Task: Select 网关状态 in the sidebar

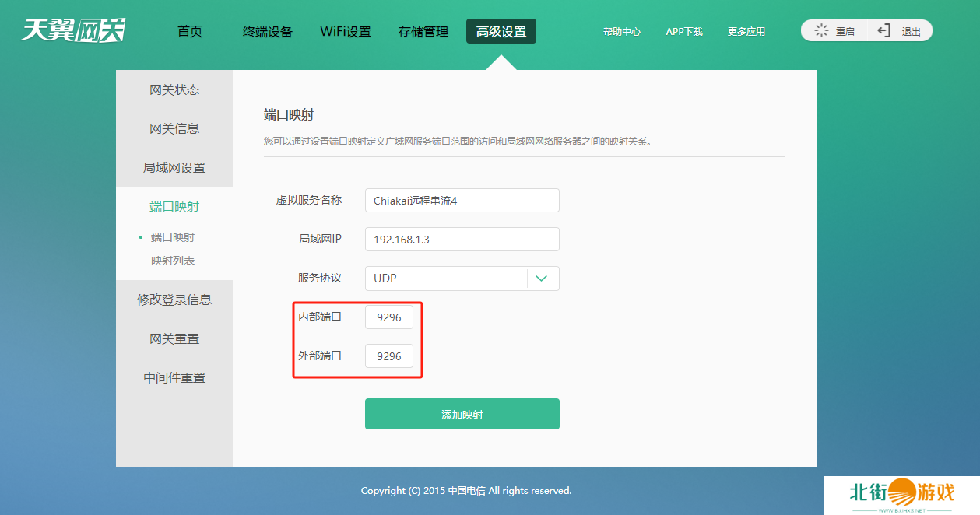Action: tap(174, 89)
